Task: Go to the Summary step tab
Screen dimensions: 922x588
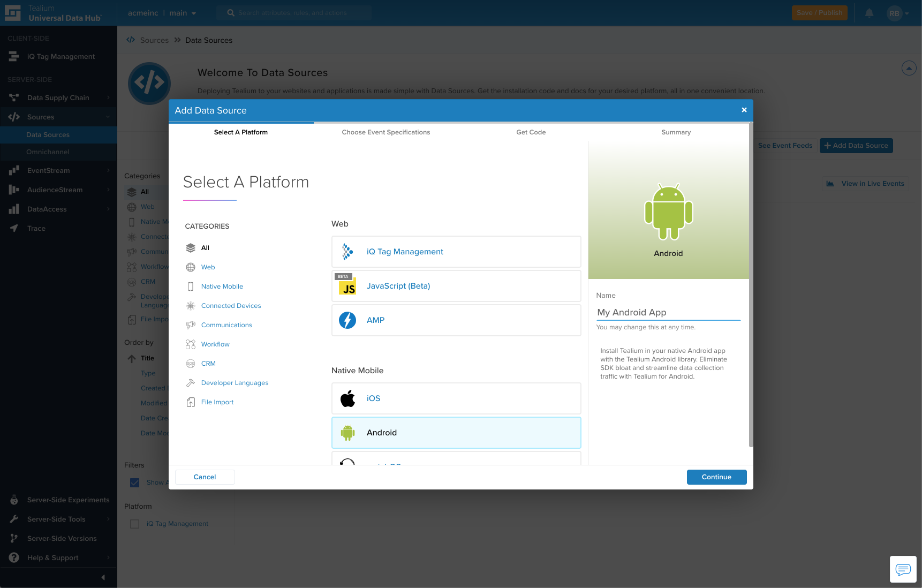Action: pyautogui.click(x=676, y=132)
